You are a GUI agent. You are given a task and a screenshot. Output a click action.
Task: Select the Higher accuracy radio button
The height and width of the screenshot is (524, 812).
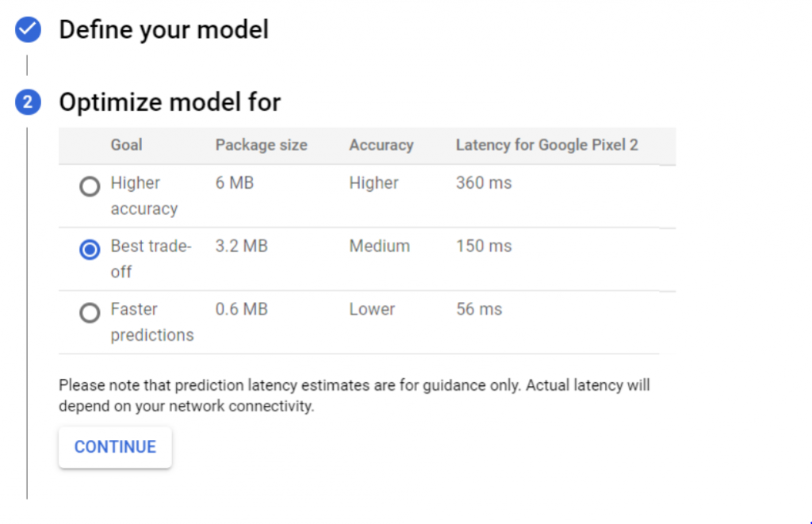[90, 187]
